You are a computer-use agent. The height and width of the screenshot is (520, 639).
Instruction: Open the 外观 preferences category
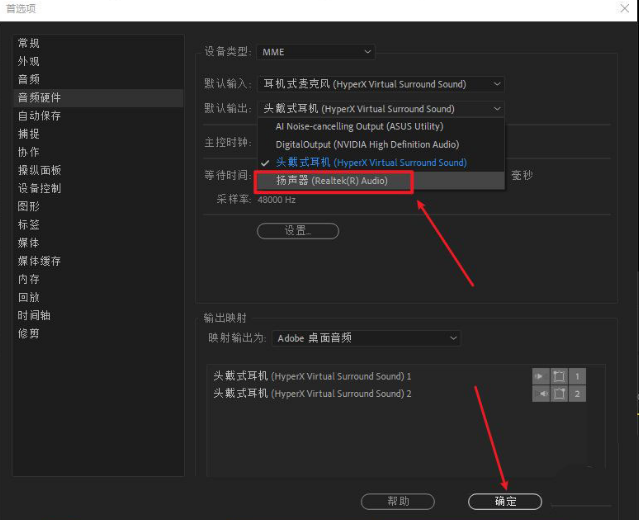(x=98, y=61)
